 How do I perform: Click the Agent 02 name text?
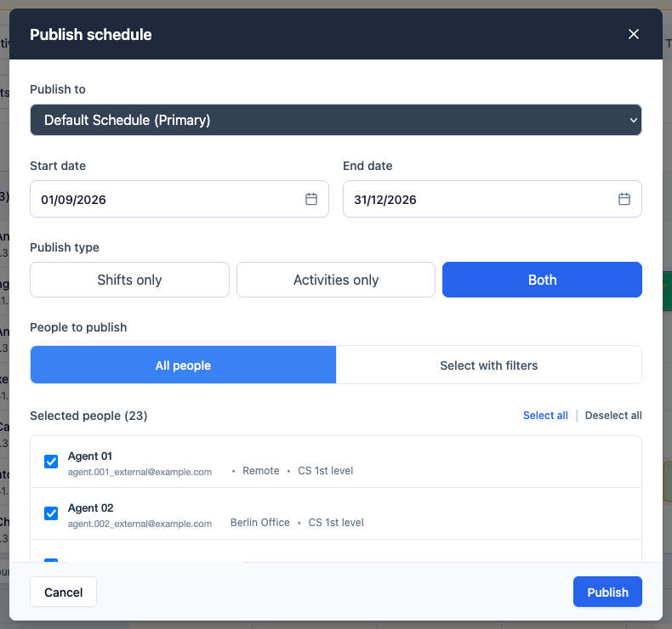(x=90, y=507)
